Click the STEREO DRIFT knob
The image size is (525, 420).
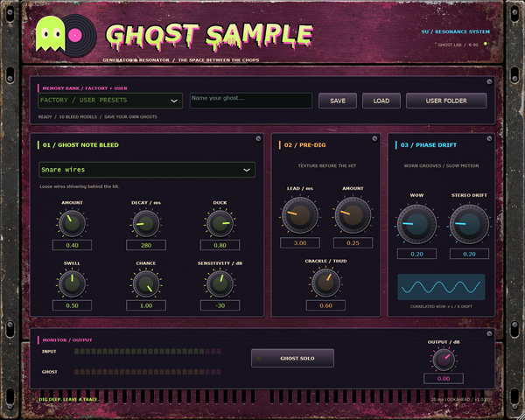click(469, 224)
